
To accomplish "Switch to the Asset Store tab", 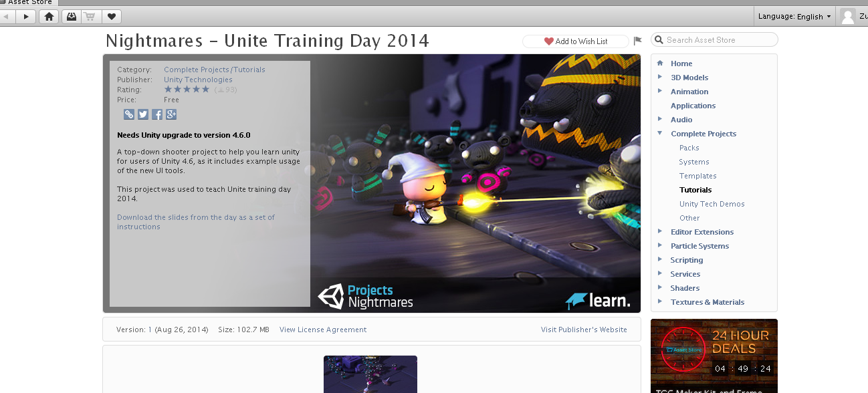I will (x=28, y=3).
